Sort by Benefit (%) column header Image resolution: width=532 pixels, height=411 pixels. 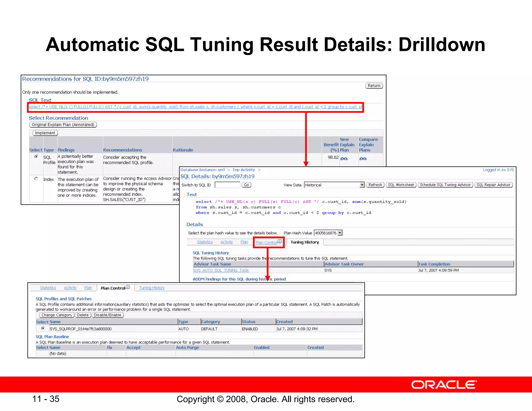[331, 147]
